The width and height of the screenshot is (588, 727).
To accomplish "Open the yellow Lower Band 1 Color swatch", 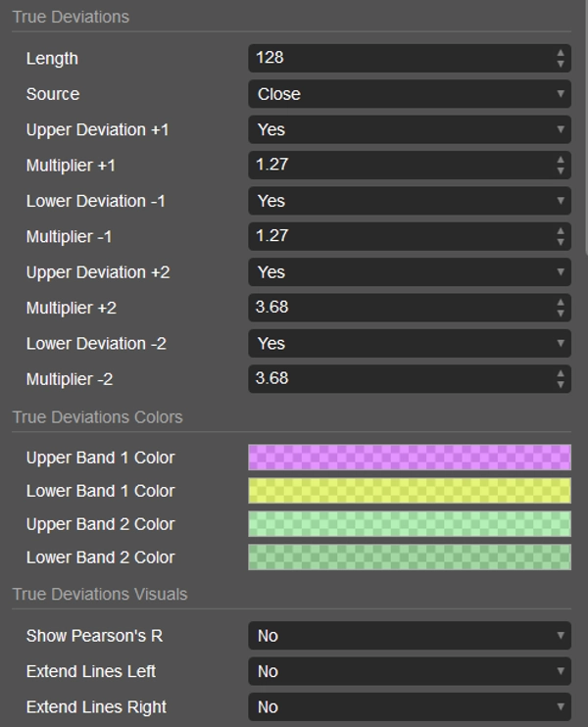I will click(x=409, y=491).
